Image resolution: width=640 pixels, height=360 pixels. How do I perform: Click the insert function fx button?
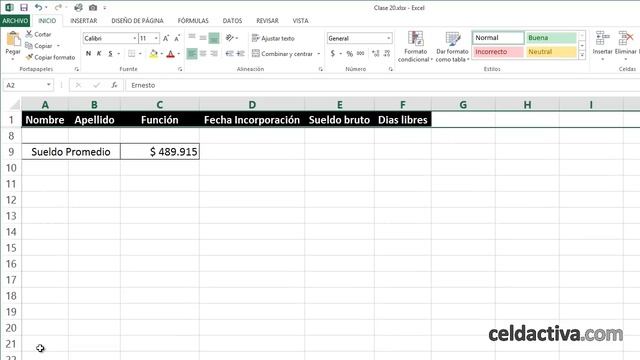[x=114, y=85]
